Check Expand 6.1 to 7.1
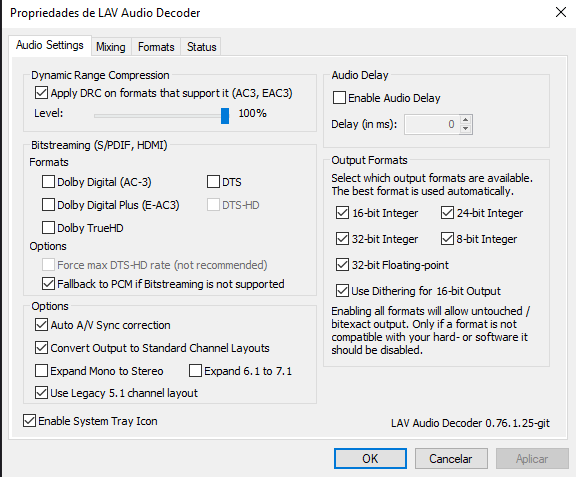 (x=195, y=370)
